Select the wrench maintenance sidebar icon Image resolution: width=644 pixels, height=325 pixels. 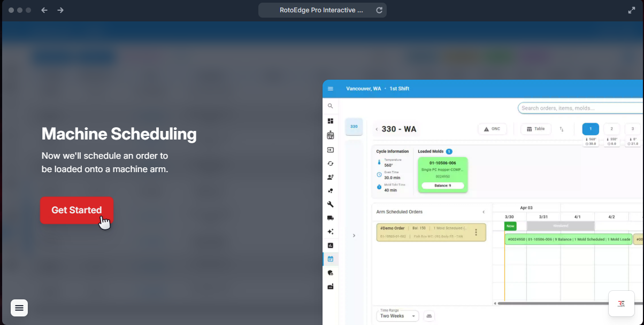[x=331, y=204]
